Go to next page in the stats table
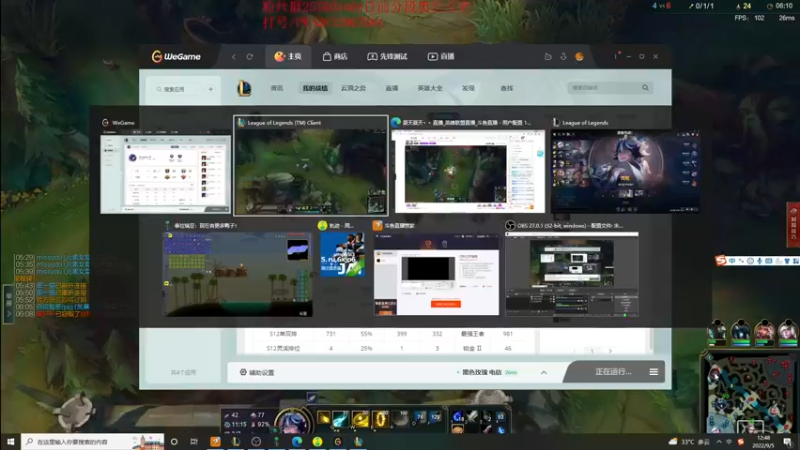 pos(610,351)
